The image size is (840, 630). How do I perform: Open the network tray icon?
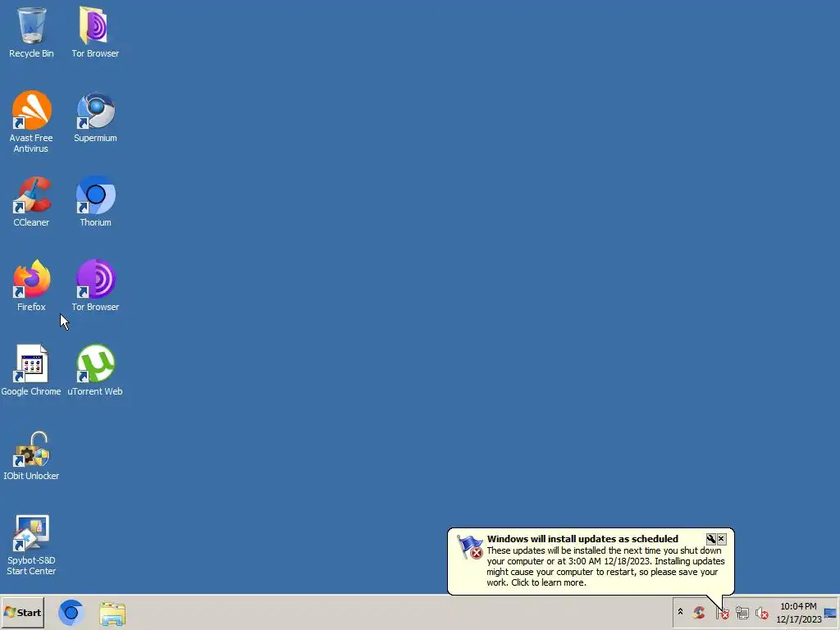click(742, 613)
